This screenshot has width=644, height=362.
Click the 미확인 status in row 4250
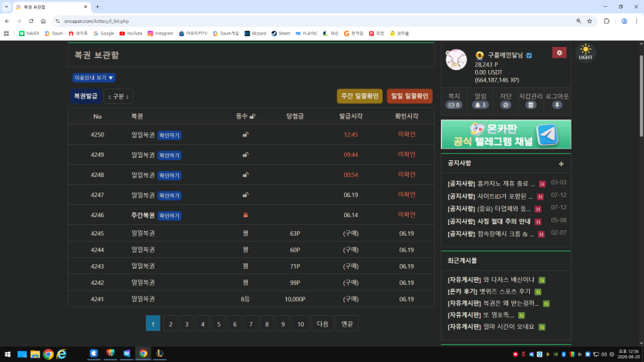406,135
